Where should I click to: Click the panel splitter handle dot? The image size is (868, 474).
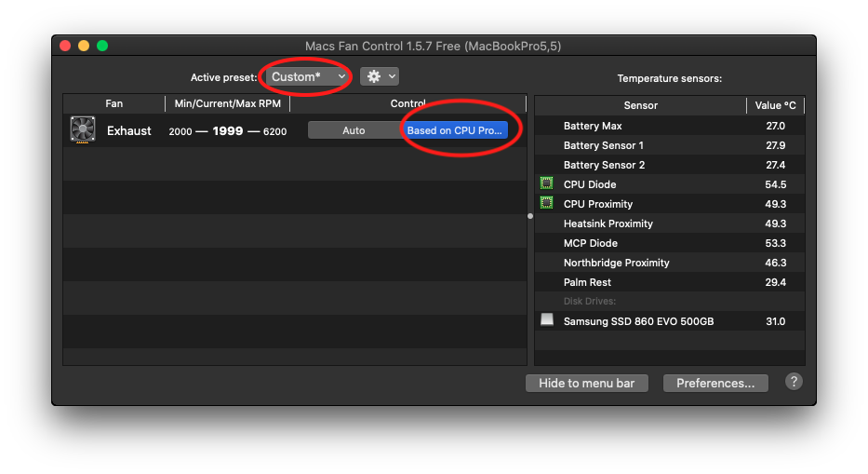pyautogui.click(x=530, y=216)
